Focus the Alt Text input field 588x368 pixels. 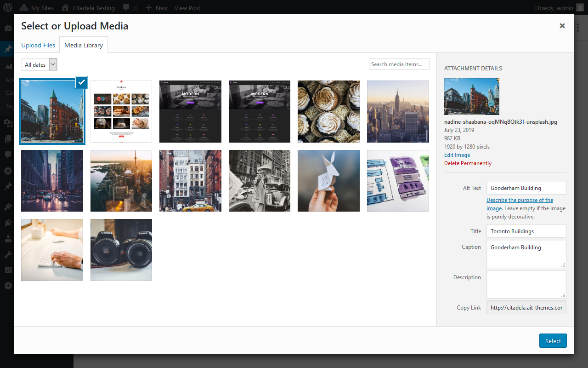tap(526, 188)
